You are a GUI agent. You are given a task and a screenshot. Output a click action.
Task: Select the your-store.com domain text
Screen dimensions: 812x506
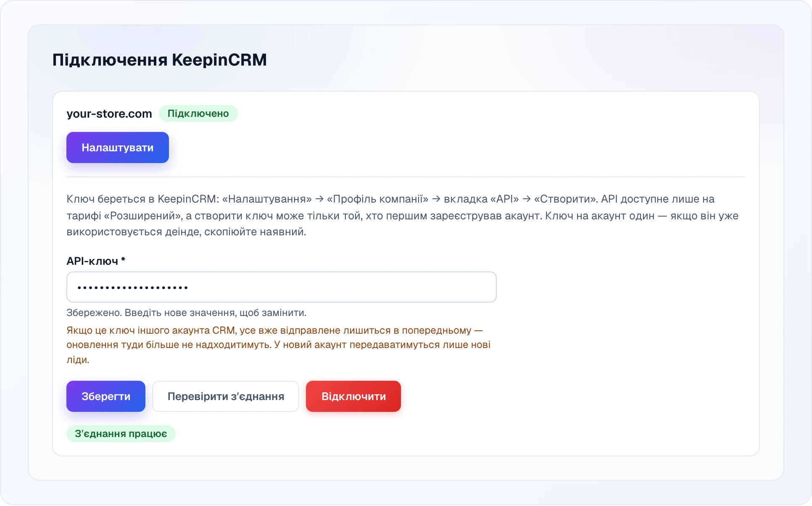pos(109,114)
